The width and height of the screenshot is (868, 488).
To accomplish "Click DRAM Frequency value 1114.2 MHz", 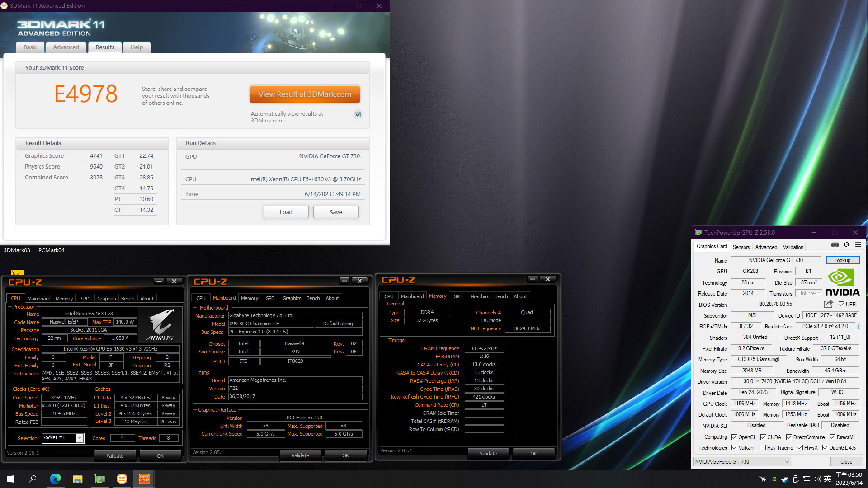I will [x=484, y=348].
